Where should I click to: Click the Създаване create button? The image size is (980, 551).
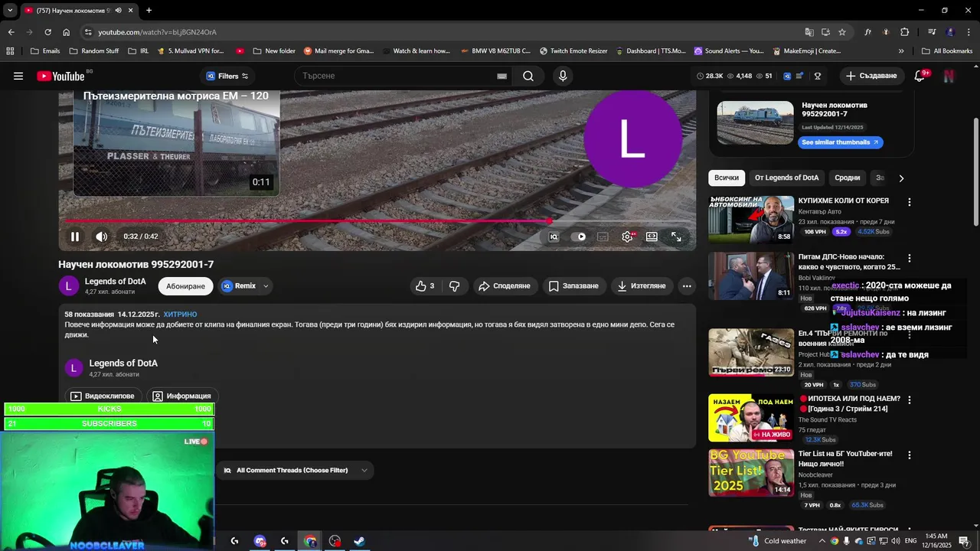coord(871,76)
